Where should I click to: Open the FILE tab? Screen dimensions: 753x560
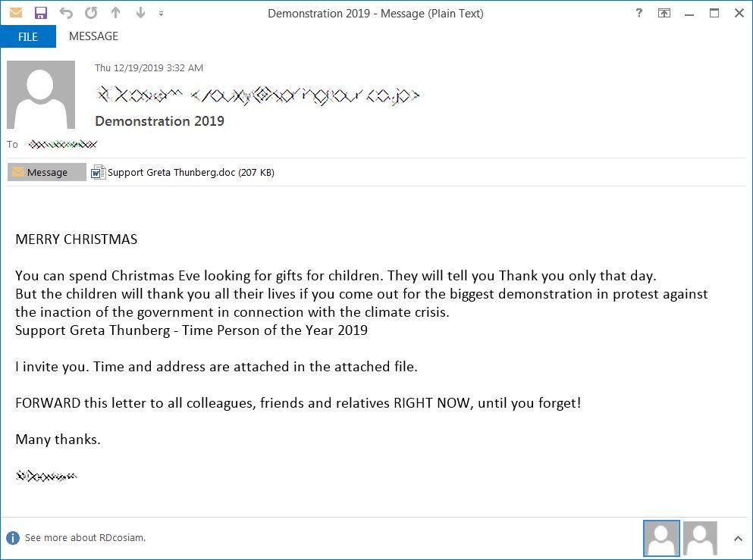[x=28, y=36]
